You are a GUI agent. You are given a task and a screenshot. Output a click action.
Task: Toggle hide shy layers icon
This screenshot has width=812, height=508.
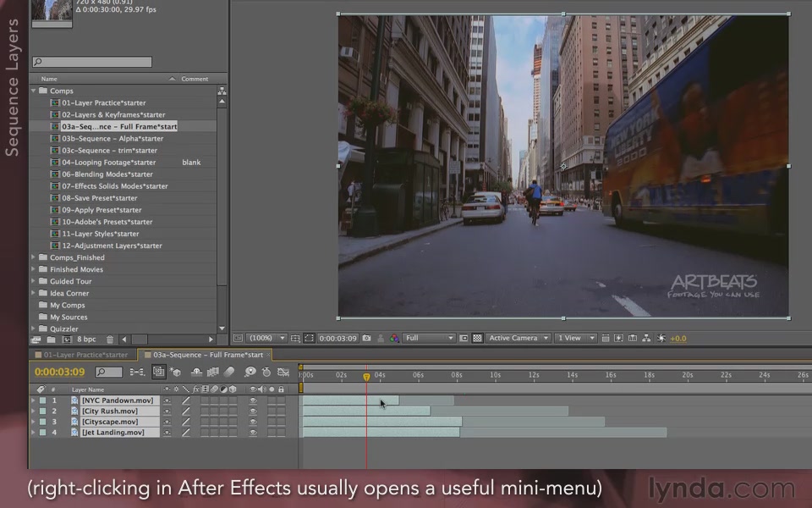pos(196,372)
